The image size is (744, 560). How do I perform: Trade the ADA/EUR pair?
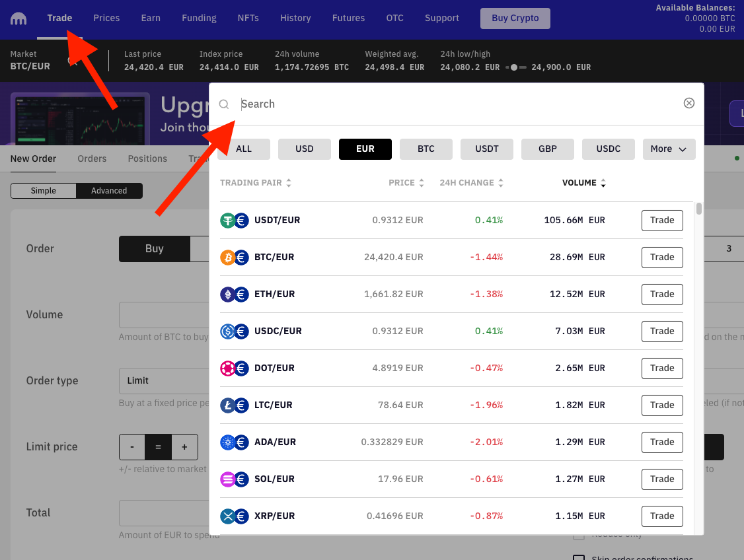[662, 442]
